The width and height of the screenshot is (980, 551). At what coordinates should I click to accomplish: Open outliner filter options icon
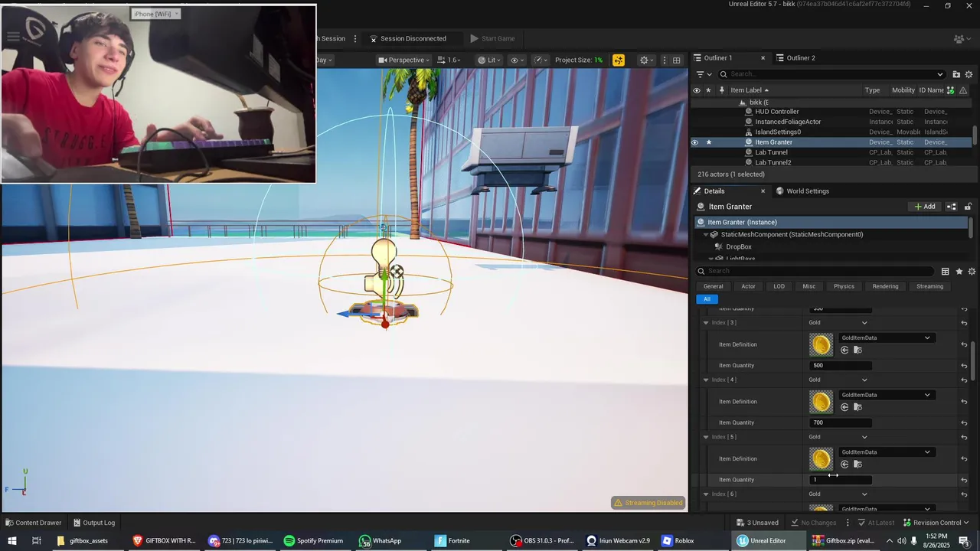click(703, 74)
